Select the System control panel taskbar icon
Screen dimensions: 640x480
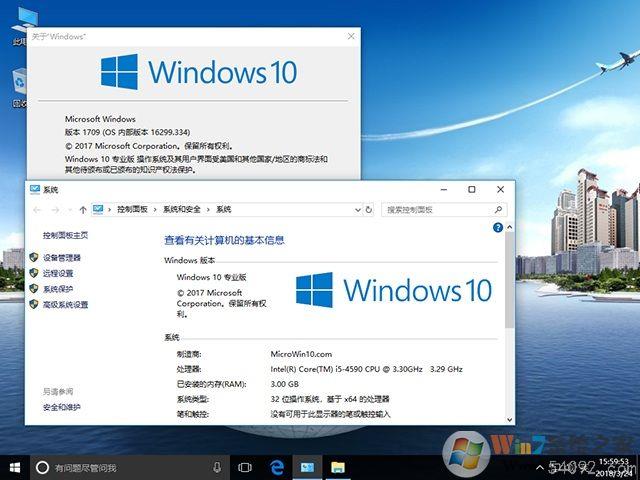coord(307,467)
